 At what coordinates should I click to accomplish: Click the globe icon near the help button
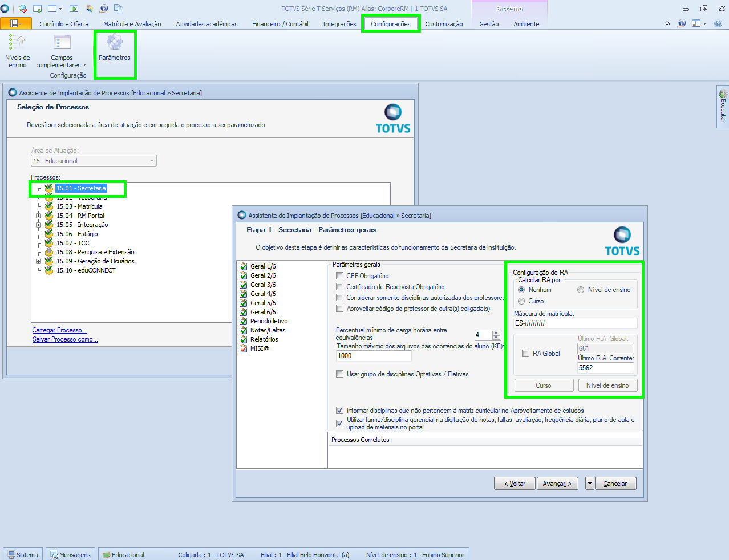point(682,23)
